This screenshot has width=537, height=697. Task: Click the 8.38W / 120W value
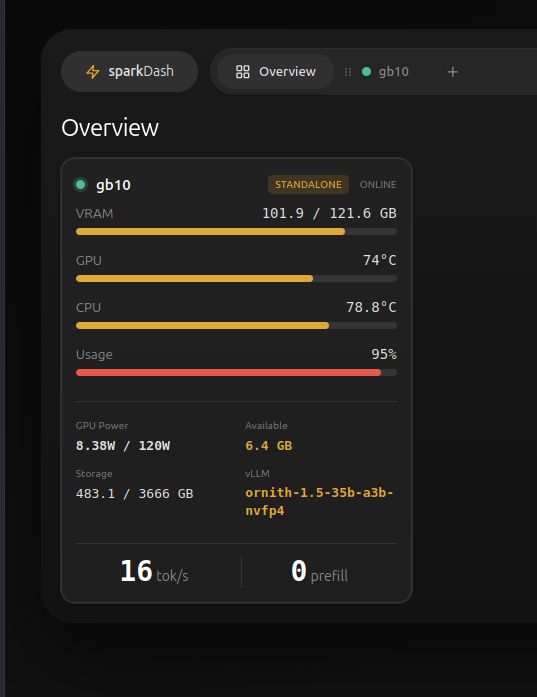[123, 445]
